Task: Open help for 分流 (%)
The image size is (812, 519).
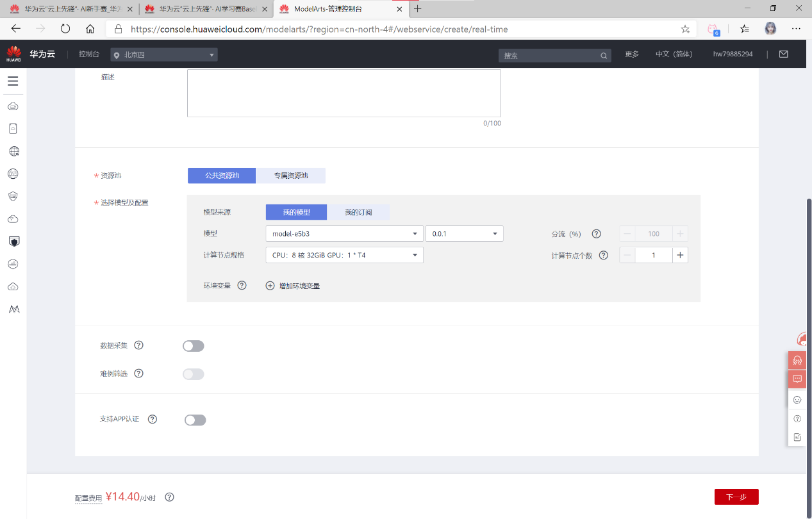Action: point(596,234)
